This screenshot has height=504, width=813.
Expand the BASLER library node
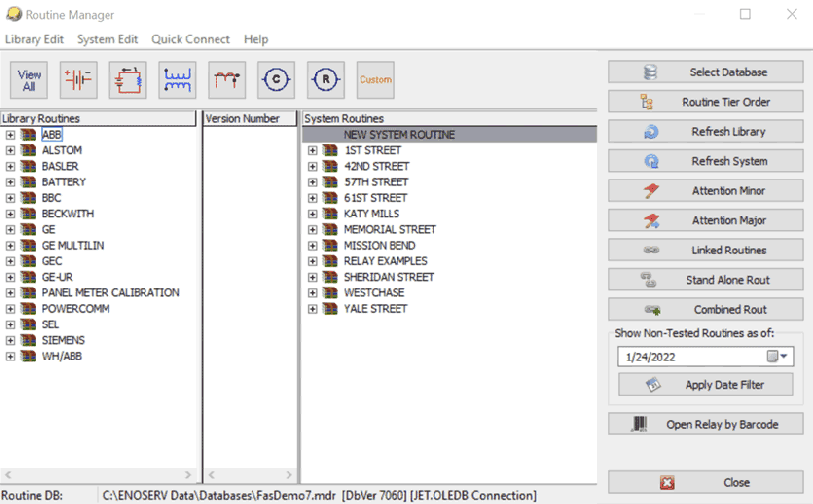coord(11,166)
